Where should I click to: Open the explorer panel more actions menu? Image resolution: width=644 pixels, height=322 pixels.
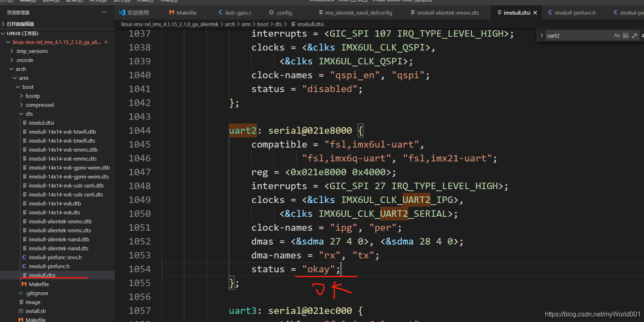104,13
